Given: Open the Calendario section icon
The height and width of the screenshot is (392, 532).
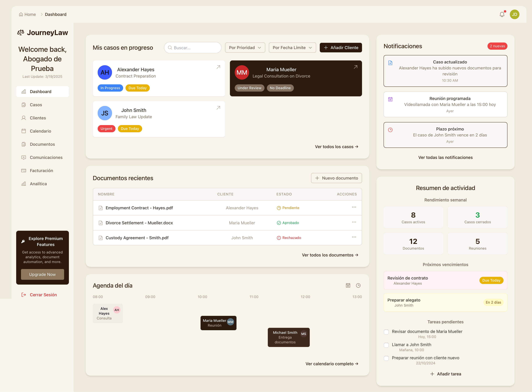Looking at the screenshot, I should pyautogui.click(x=24, y=131).
